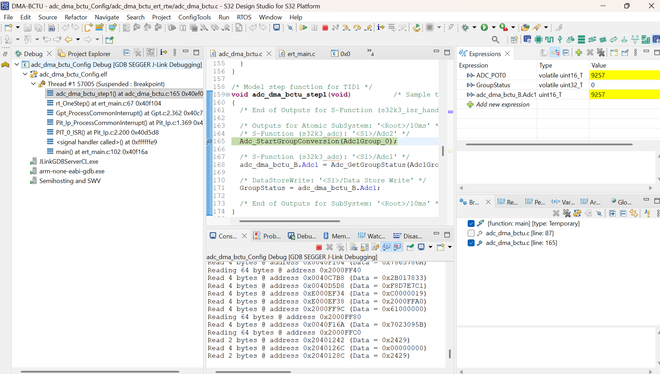Show hidden editor tabs list chevron

click(370, 52)
